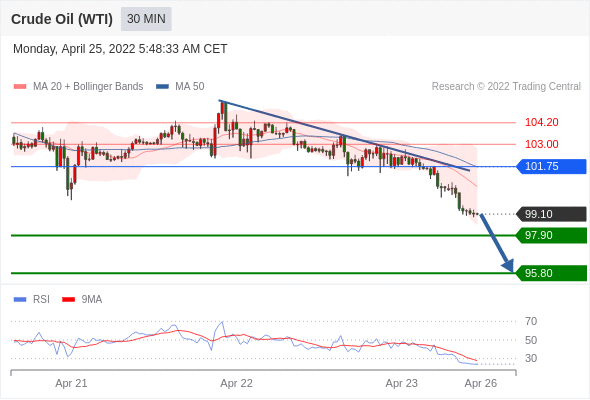The width and height of the screenshot is (590, 400).
Task: Click the 104.20 resistance label
Action: (541, 122)
